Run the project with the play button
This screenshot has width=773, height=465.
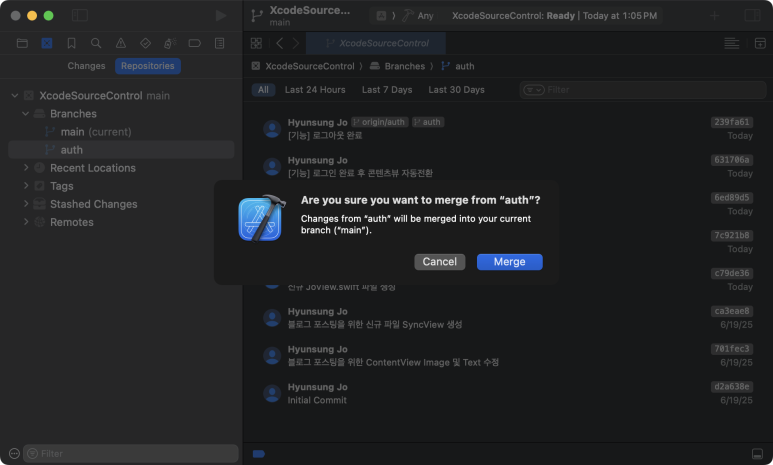[x=221, y=15]
